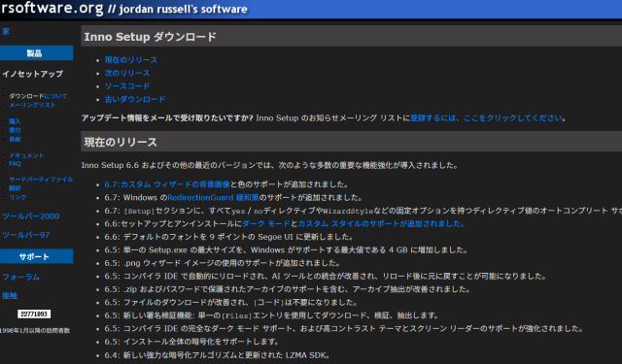Jump to 次のリリース section link
This screenshot has height=364, width=622.
tap(127, 73)
